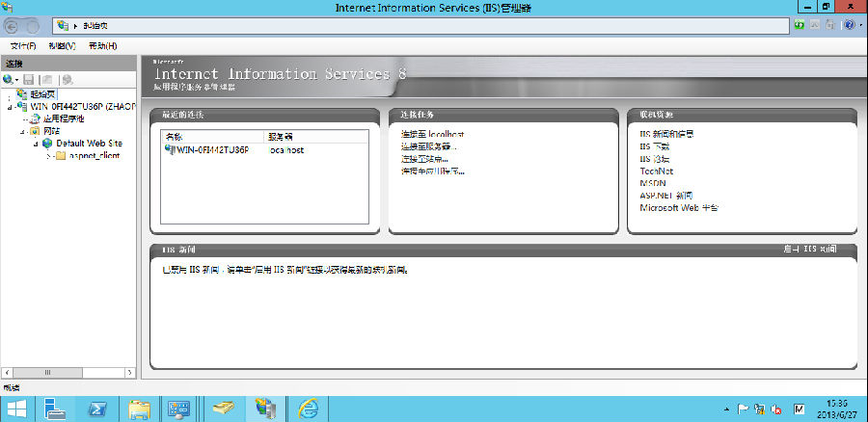The image size is (868, 422).
Task: Open the IIS 下载 link
Action: point(654,146)
